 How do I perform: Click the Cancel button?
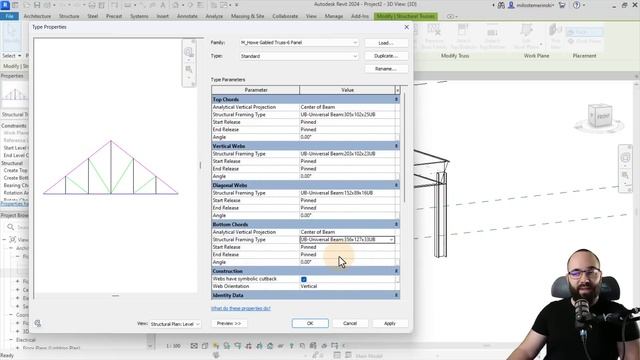350,323
